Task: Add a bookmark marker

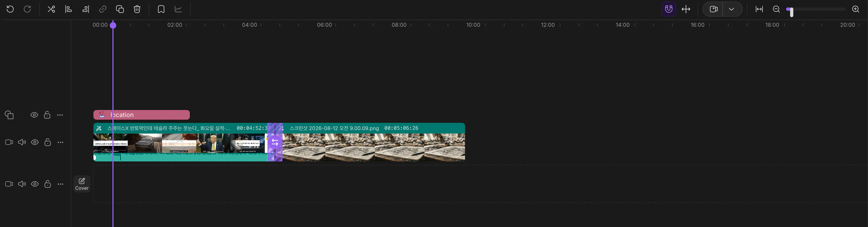Action: click(161, 9)
